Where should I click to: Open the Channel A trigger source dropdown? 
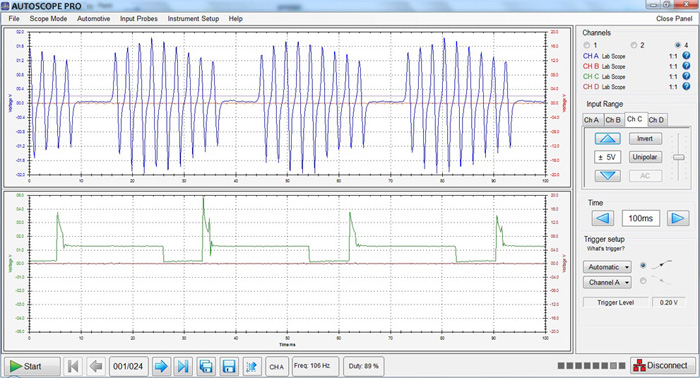coord(607,282)
